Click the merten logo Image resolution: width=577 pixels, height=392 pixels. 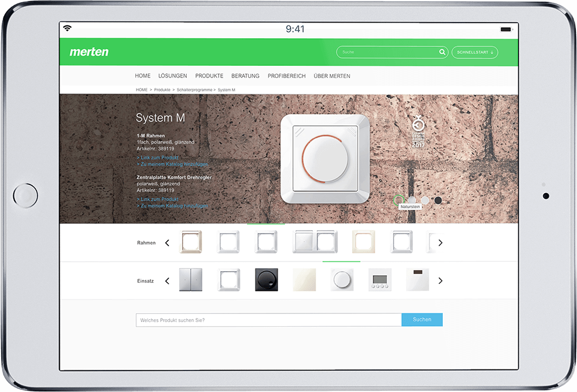point(89,52)
